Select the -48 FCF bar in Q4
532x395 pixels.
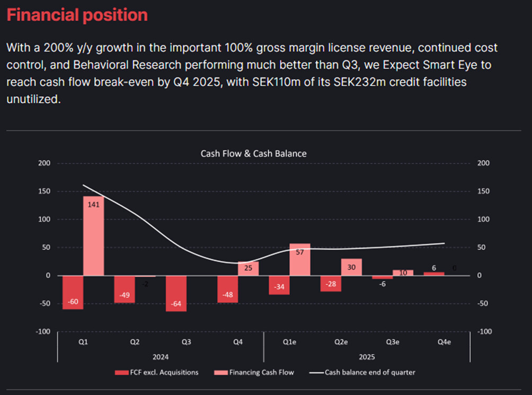click(x=228, y=289)
